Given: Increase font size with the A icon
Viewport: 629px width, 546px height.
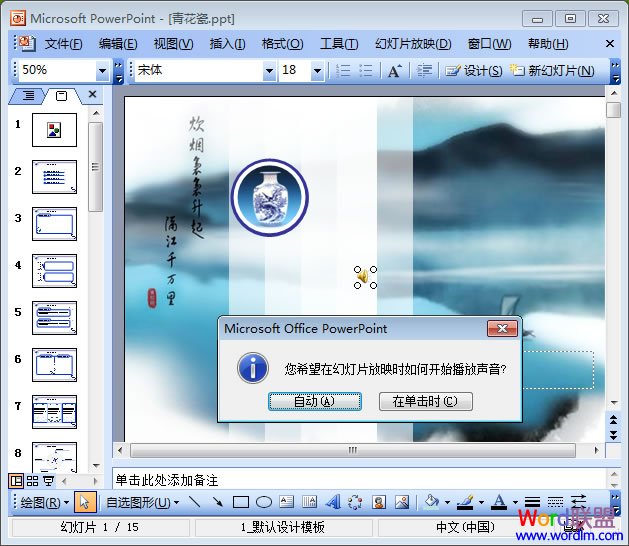Looking at the screenshot, I should click(x=395, y=71).
